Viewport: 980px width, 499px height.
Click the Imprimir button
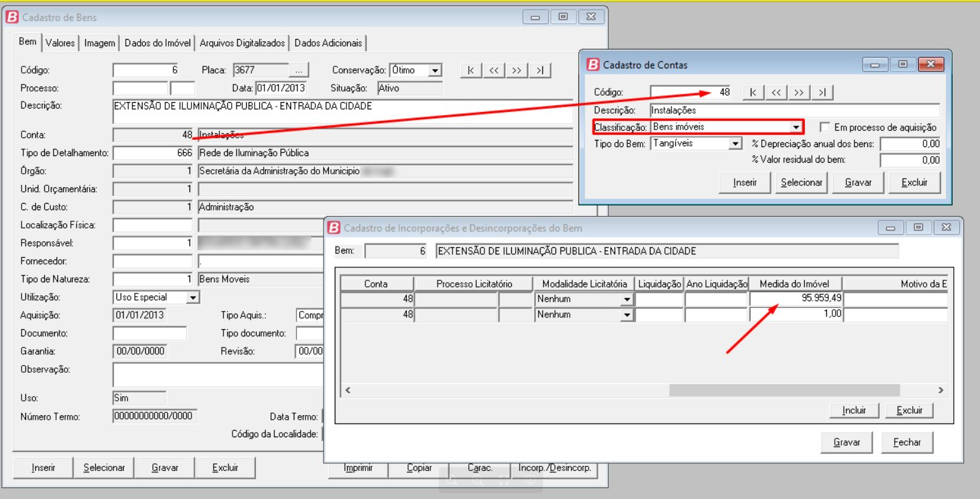[x=358, y=468]
